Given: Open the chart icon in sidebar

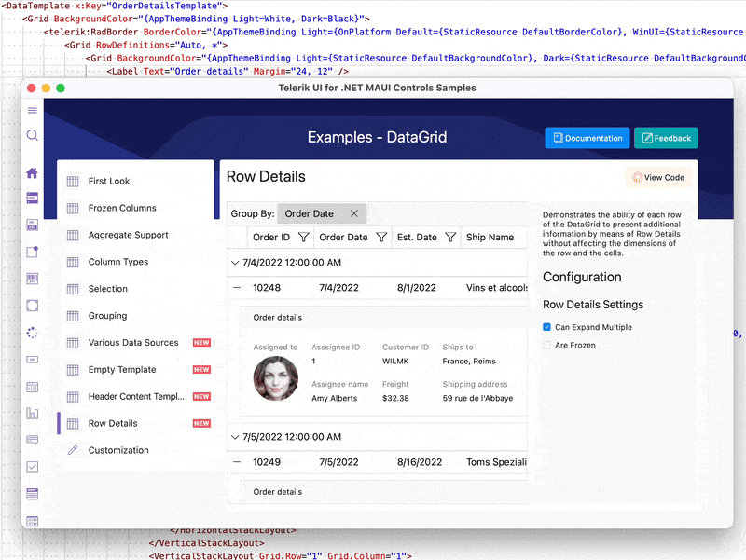Looking at the screenshot, I should [x=33, y=413].
